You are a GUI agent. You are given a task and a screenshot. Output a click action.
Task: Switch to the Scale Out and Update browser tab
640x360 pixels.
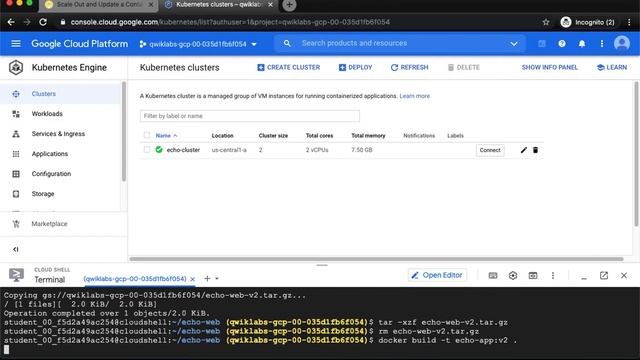pos(98,4)
